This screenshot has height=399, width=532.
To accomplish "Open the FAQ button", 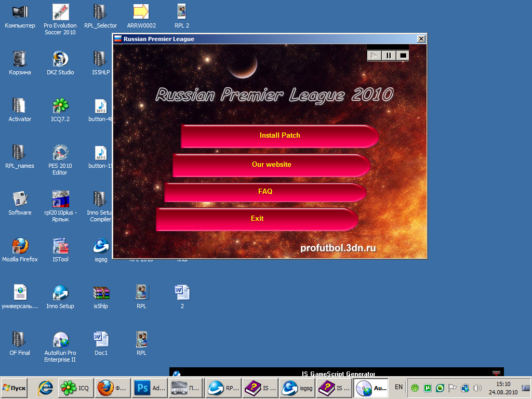I will (265, 192).
